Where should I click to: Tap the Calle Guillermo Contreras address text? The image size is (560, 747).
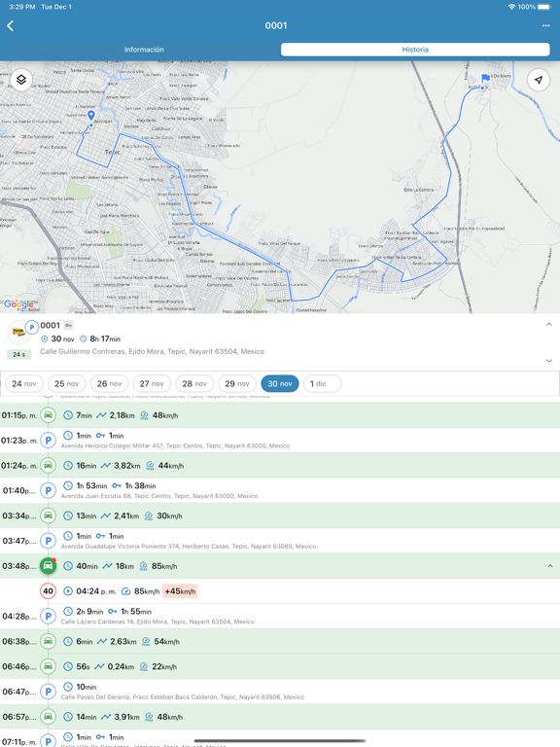pos(152,351)
